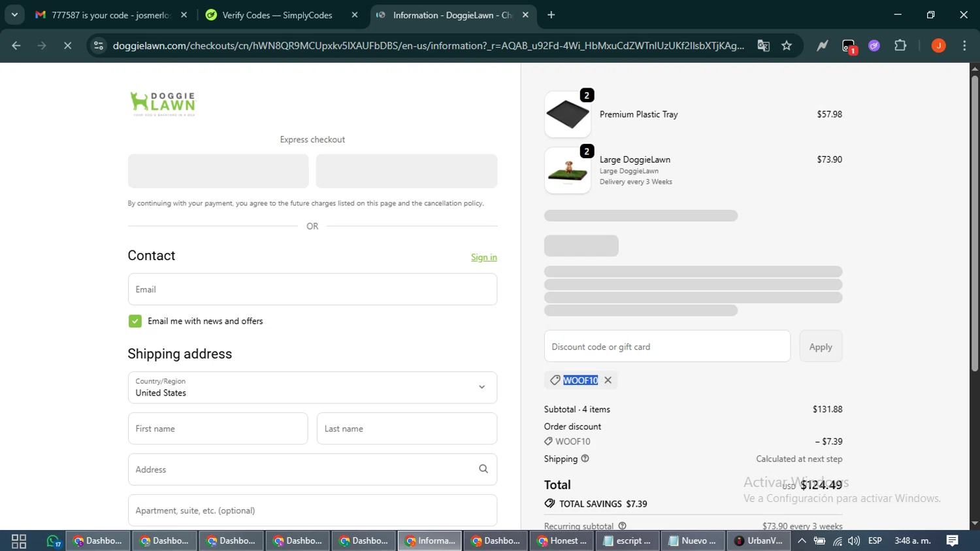
Task: Close the Gmail tab
Action: click(x=184, y=15)
